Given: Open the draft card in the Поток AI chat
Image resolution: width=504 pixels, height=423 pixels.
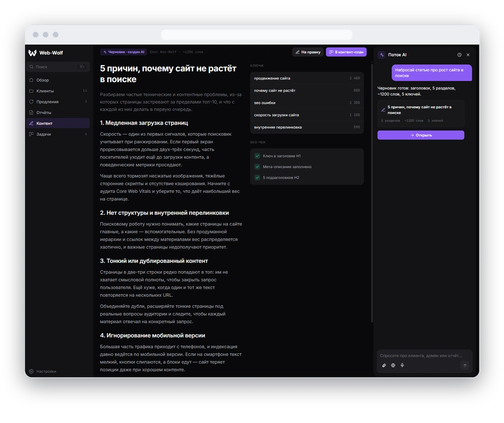Looking at the screenshot, I should 421,114.
